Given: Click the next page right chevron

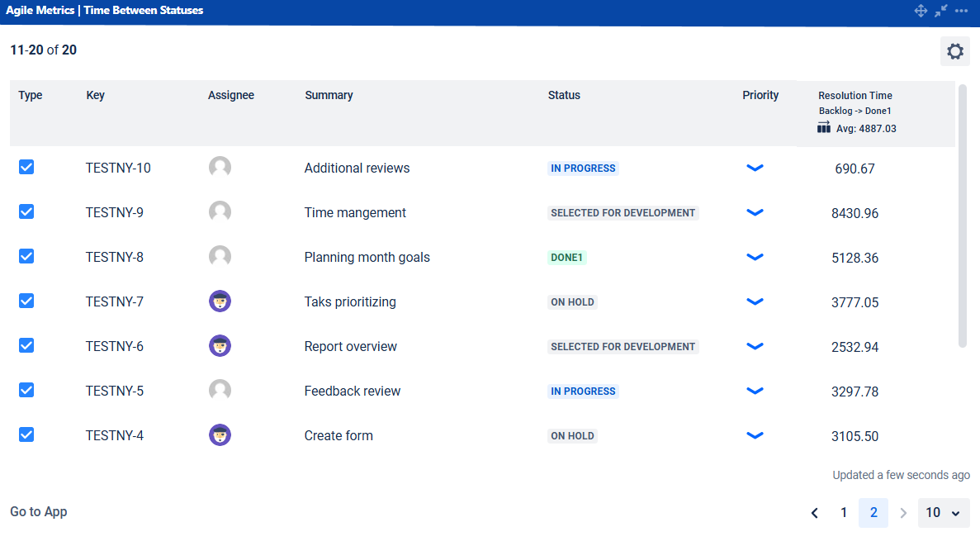Looking at the screenshot, I should click(903, 513).
